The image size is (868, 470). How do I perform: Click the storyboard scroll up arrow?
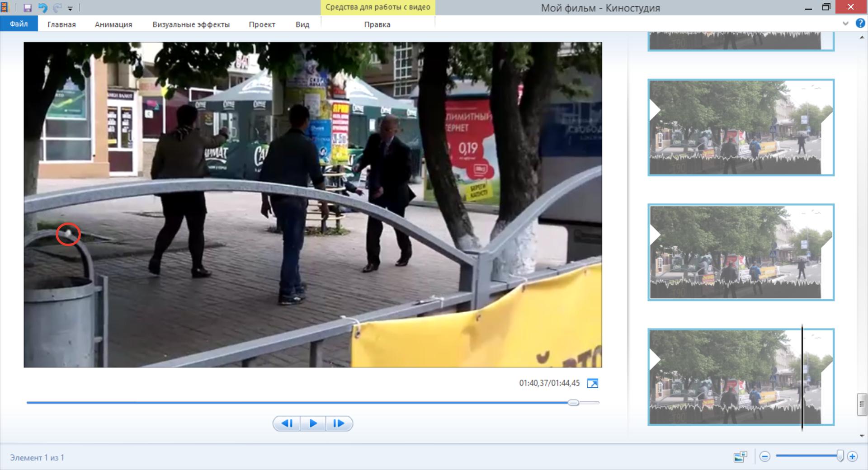tap(862, 38)
